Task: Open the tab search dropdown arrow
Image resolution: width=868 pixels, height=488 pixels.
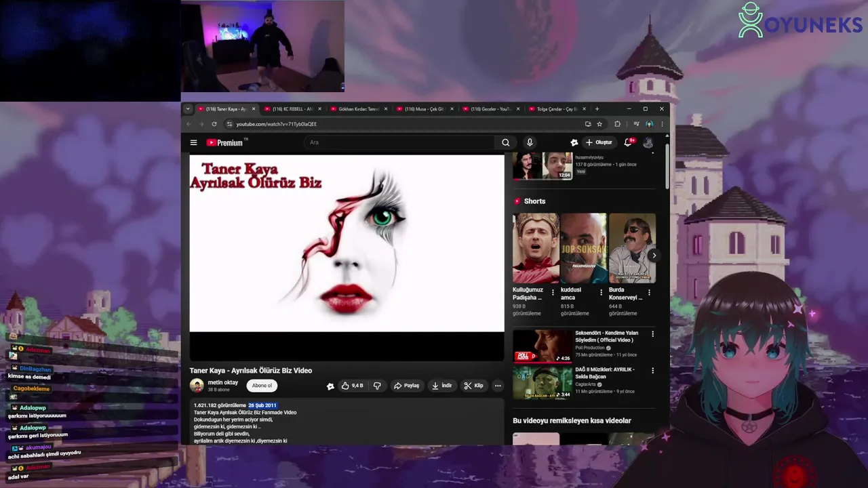Action: (x=188, y=109)
